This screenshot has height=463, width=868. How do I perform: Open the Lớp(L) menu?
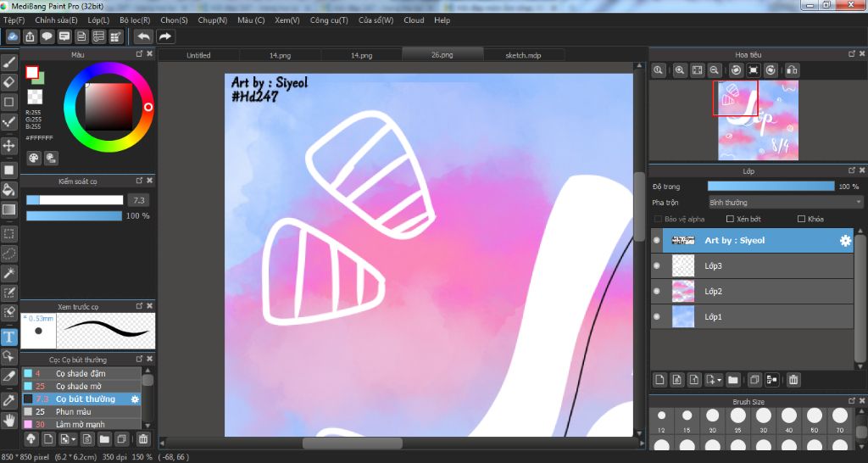coord(98,20)
